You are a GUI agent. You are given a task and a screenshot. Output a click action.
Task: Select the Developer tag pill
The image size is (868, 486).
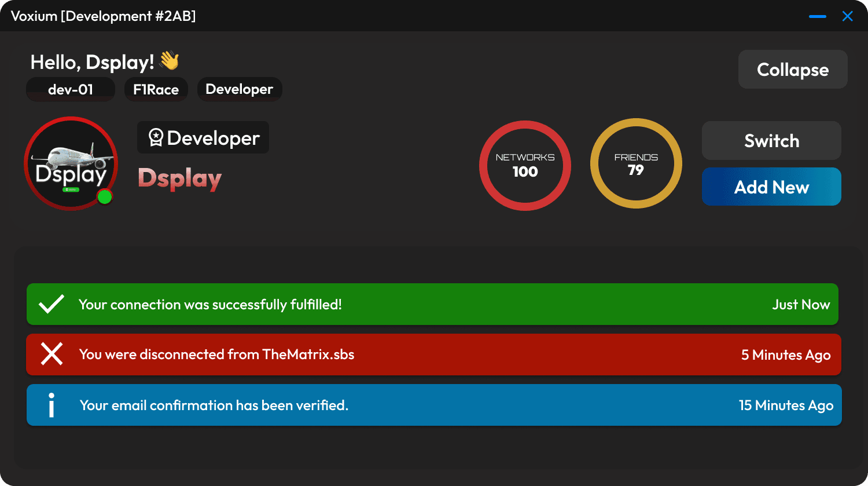coord(239,89)
